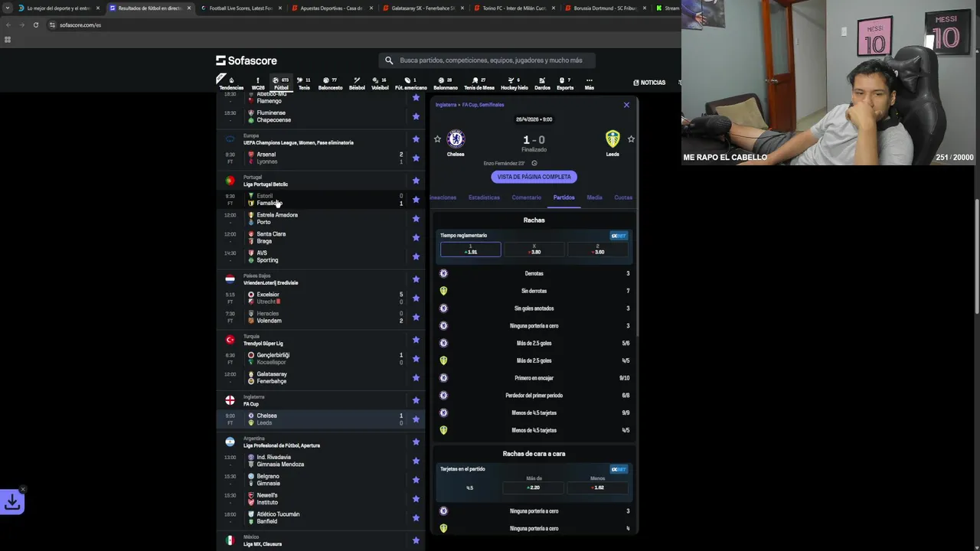980x551 pixels.
Task: Select draw odds 3.80
Action: click(x=534, y=249)
